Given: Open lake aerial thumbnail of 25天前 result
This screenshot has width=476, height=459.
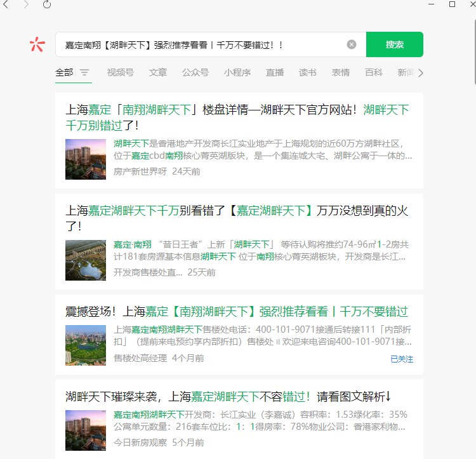Looking at the screenshot, I should pos(86,260).
